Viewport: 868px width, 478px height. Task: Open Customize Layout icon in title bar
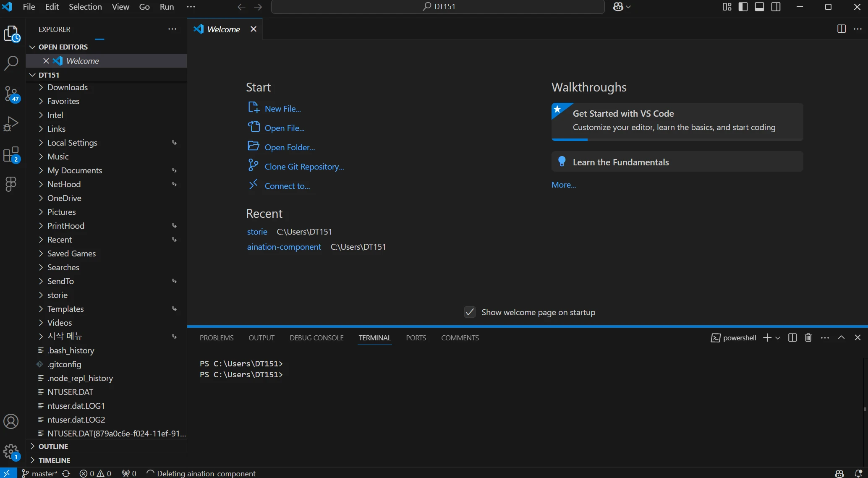727,7
